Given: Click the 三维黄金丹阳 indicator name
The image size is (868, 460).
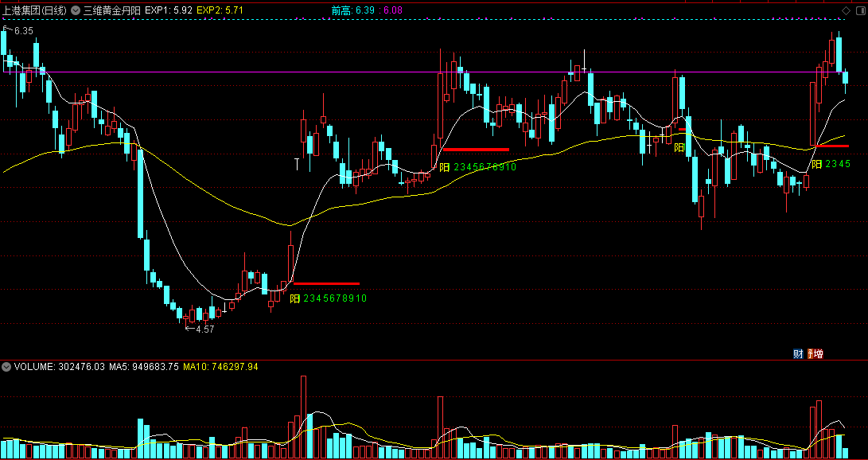Looking at the screenshot, I should pyautogui.click(x=111, y=10).
